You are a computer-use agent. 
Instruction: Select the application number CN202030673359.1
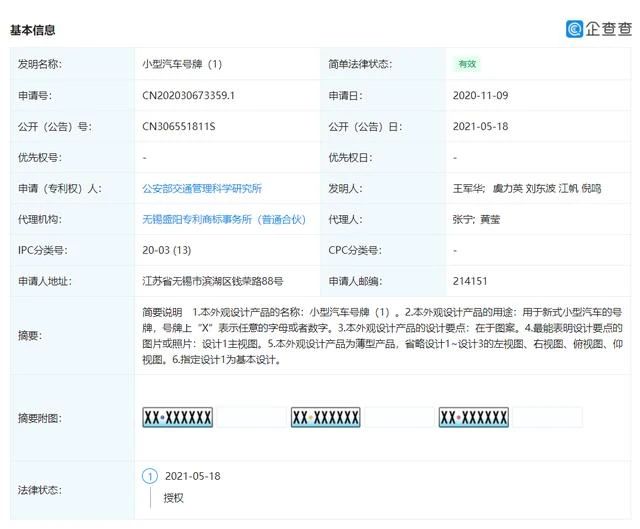click(x=188, y=96)
